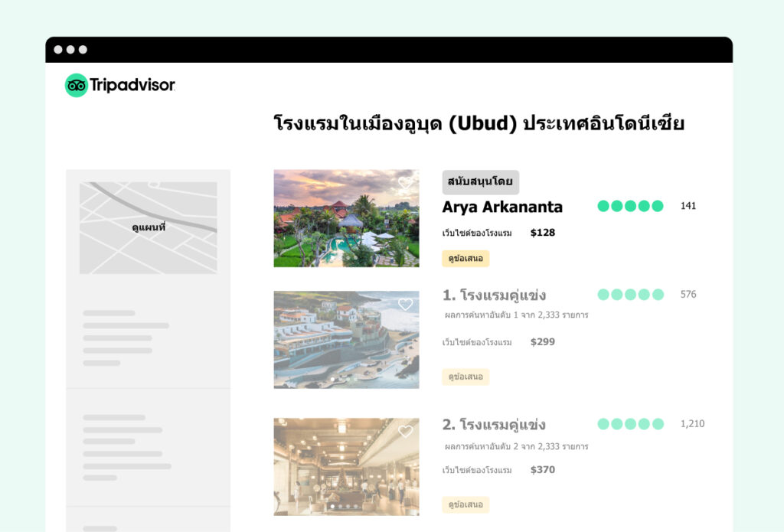Viewport: 784px width, 532px height.
Task: Save Arya Arkananta with the heart icon
Action: (406, 182)
